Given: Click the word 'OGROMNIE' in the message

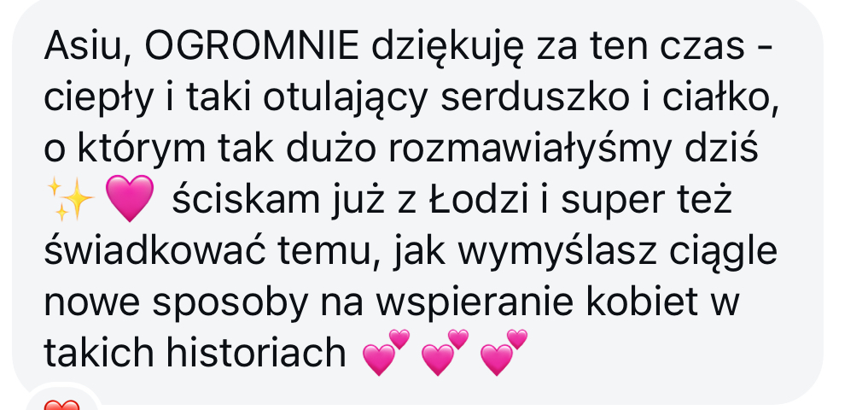Looking at the screenshot, I should click(252, 46).
